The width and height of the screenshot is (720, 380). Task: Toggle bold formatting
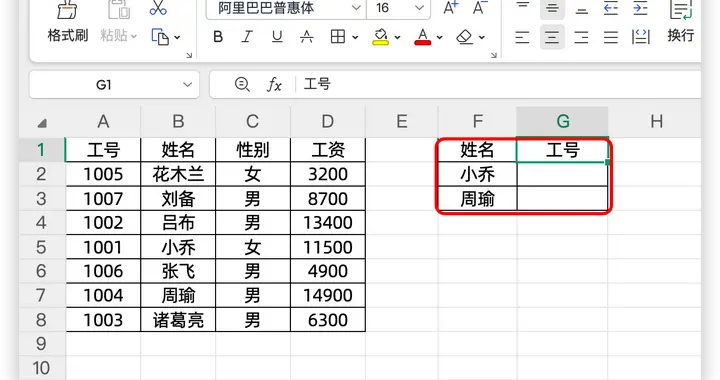click(x=218, y=37)
